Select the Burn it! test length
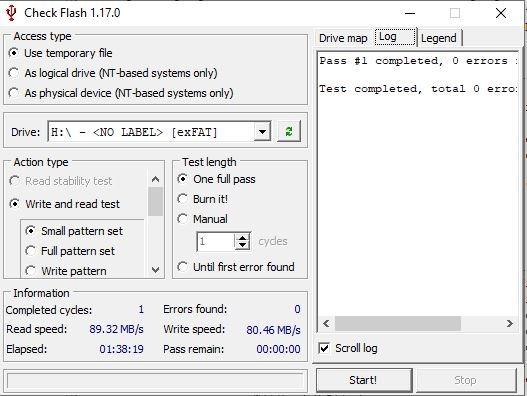 (203, 199)
